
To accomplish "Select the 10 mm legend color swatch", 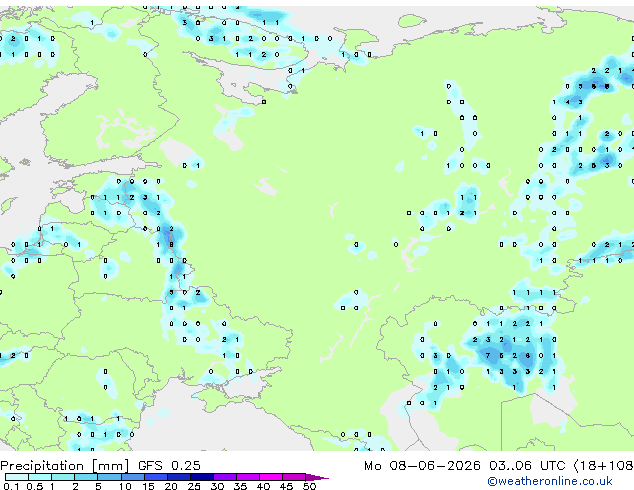I will [133, 477].
